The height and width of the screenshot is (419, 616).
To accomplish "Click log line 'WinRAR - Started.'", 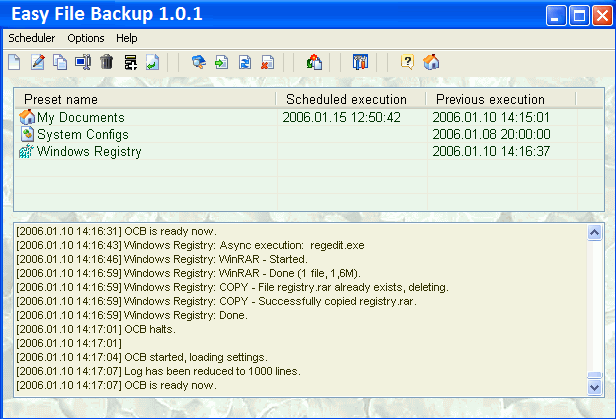I will tap(162, 259).
